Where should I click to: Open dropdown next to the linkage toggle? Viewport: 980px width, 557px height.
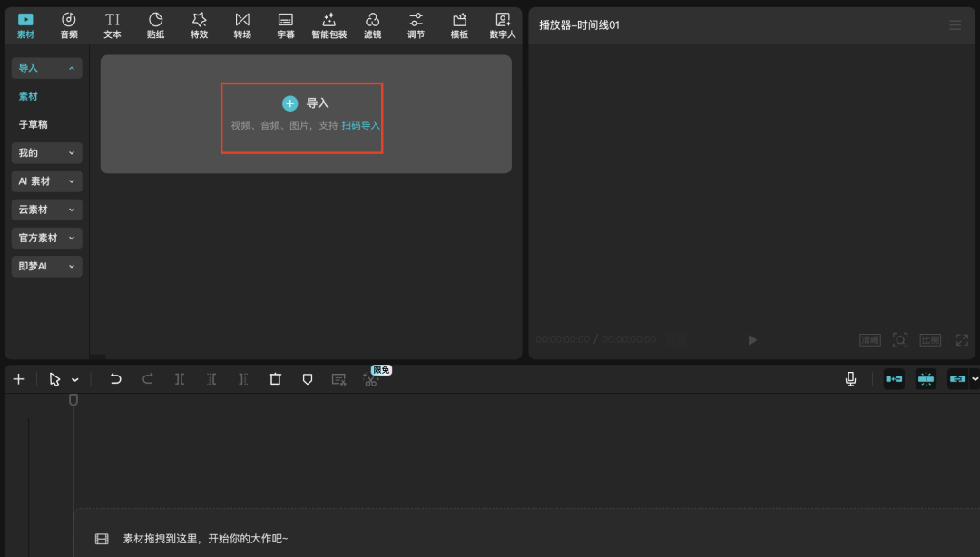(x=975, y=379)
